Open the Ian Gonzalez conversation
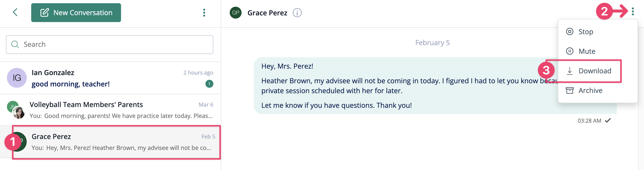The height and width of the screenshot is (170, 644). [110, 78]
